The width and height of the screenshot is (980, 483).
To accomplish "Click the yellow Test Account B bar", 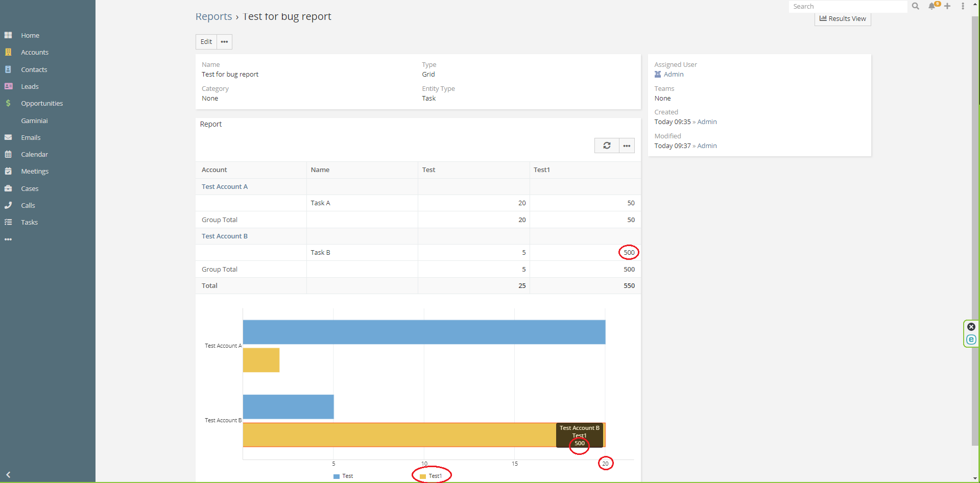I will tap(398, 435).
